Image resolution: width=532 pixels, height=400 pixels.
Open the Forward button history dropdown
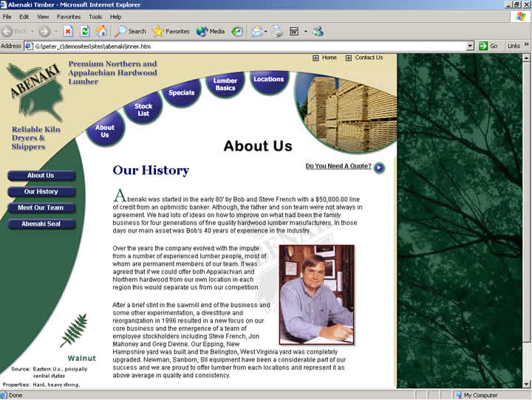[56, 32]
